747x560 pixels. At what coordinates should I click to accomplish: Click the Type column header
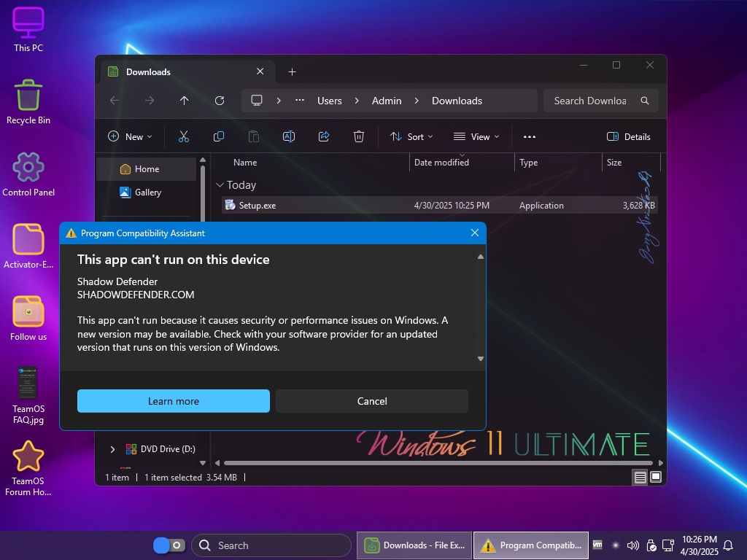[558, 163]
